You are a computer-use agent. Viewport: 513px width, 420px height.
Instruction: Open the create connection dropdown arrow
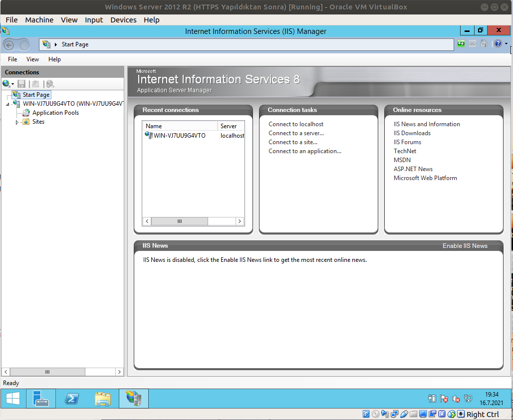point(13,84)
